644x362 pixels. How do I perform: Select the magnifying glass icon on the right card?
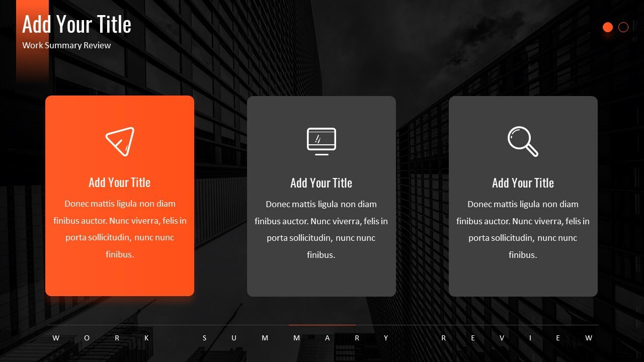(x=523, y=140)
